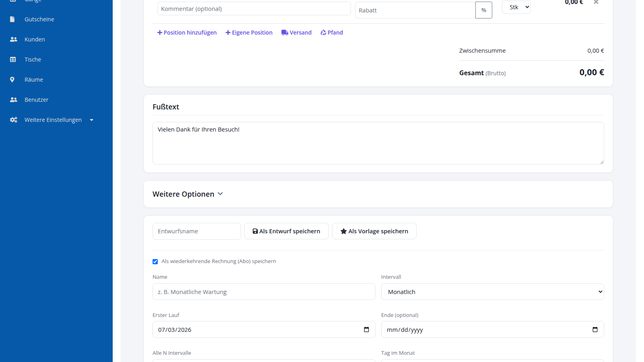644x362 pixels.
Task: Toggle the percent discount type button
Action: pyautogui.click(x=484, y=10)
